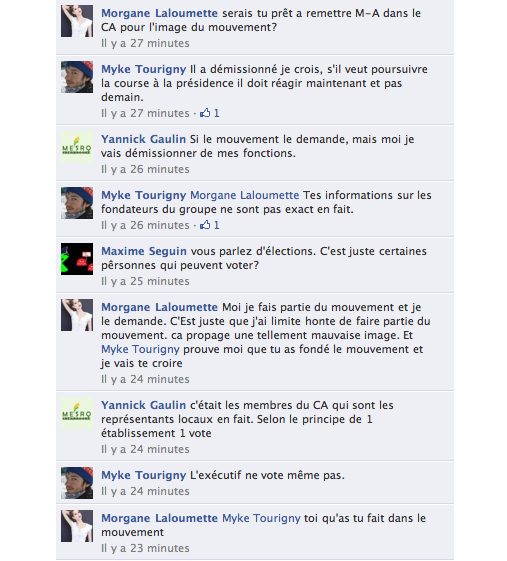Open Maxime Seguin's profile name link
The image size is (507, 561).
[x=144, y=251]
